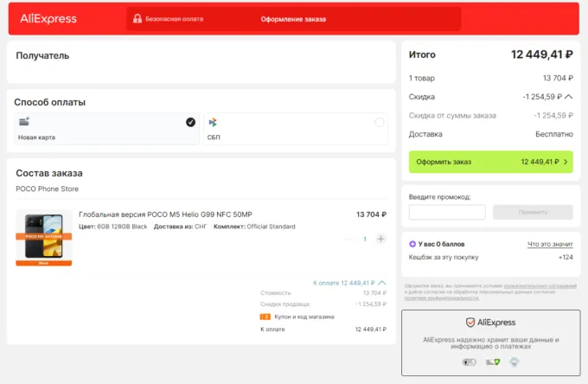The image size is (588, 384).
Task: Click the СБП payment logo
Action: (x=213, y=122)
